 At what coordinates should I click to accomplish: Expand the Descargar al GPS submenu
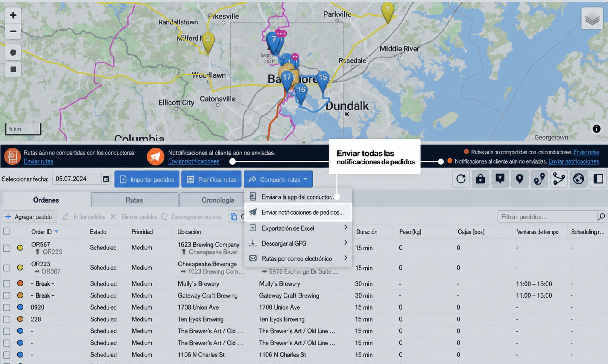(x=298, y=243)
